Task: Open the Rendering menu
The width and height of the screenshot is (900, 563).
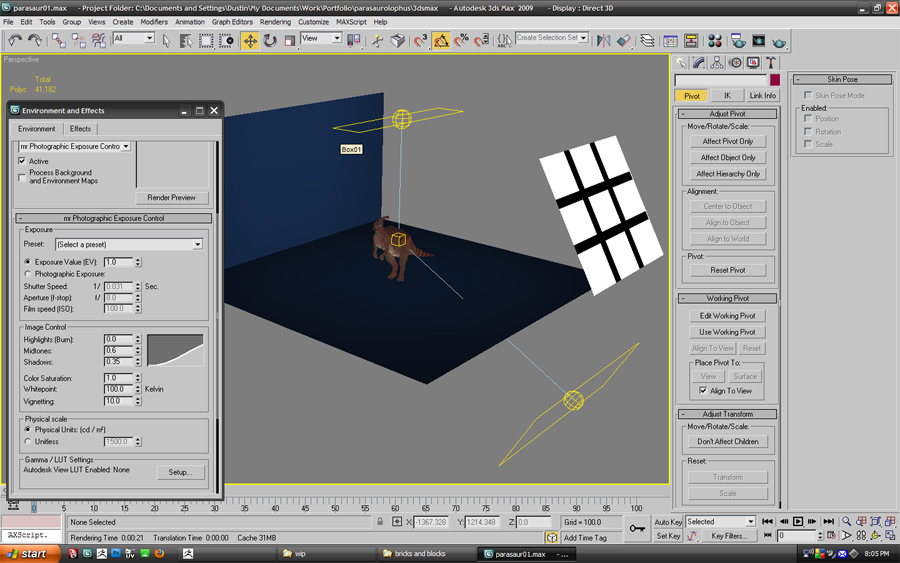Action: 275,22
